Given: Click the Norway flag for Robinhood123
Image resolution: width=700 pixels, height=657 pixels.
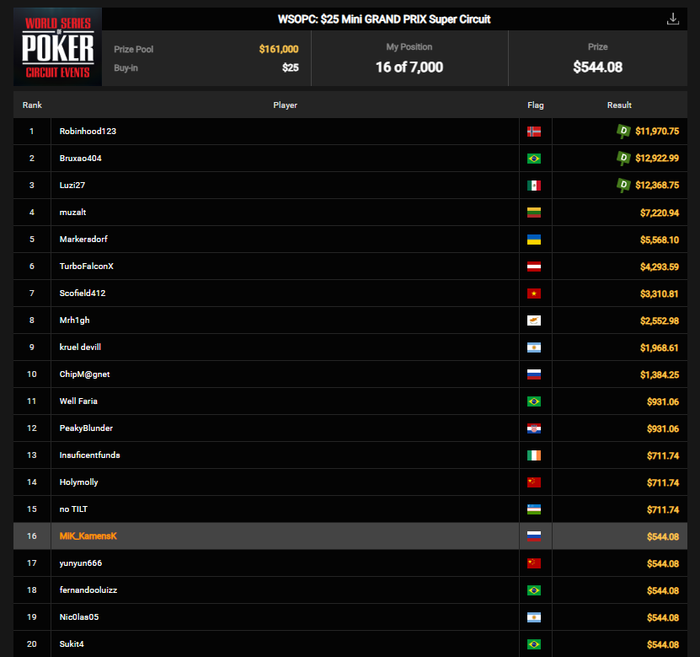Looking at the screenshot, I should pos(534,131).
